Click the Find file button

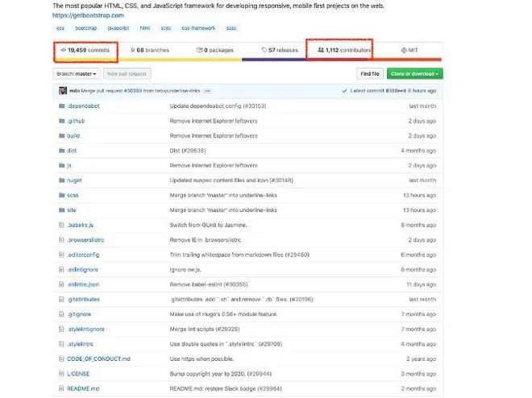point(369,73)
